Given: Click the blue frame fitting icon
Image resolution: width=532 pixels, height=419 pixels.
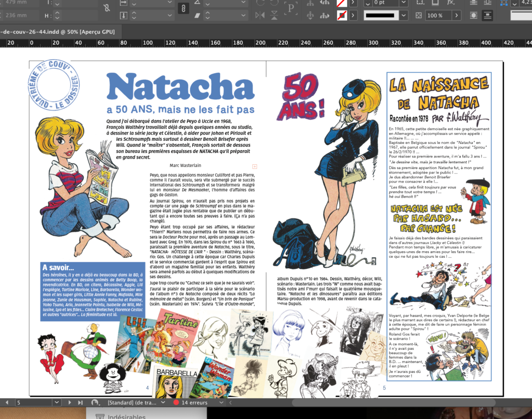Looking at the screenshot, I should pyautogui.click(x=504, y=3).
